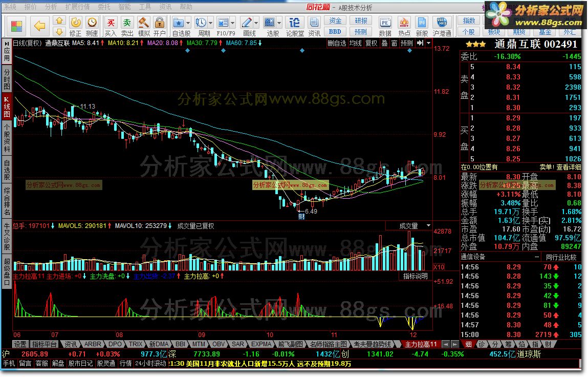Click the 指数 index button

click(469, 20)
